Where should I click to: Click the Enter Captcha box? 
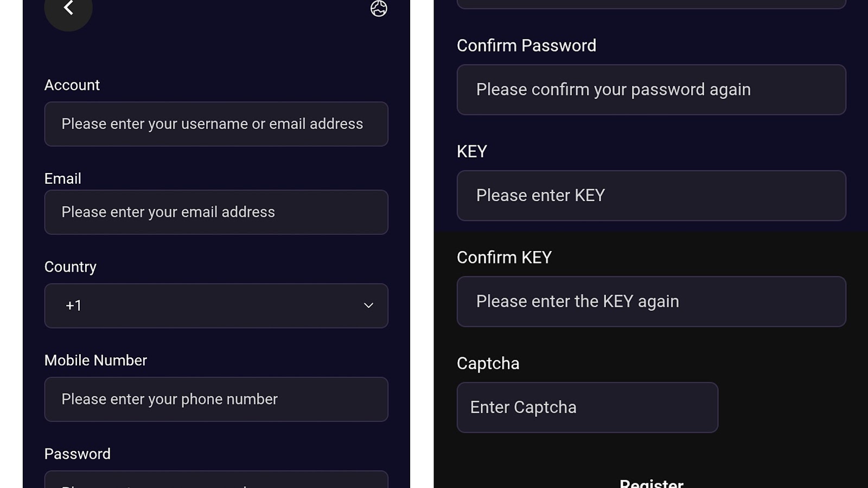(x=587, y=408)
